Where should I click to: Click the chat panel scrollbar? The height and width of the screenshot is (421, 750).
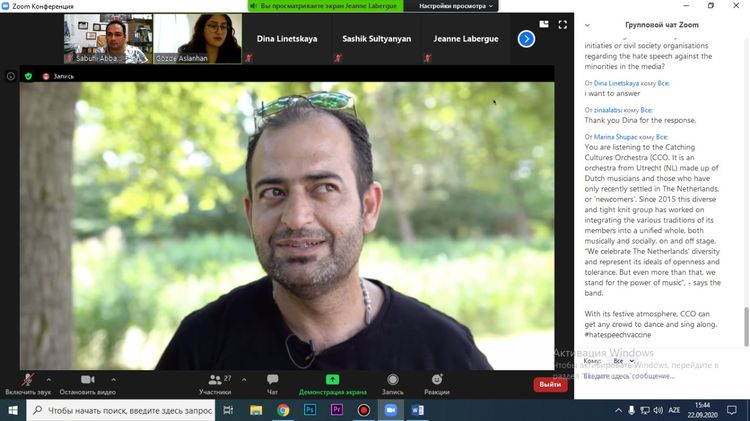click(746, 327)
